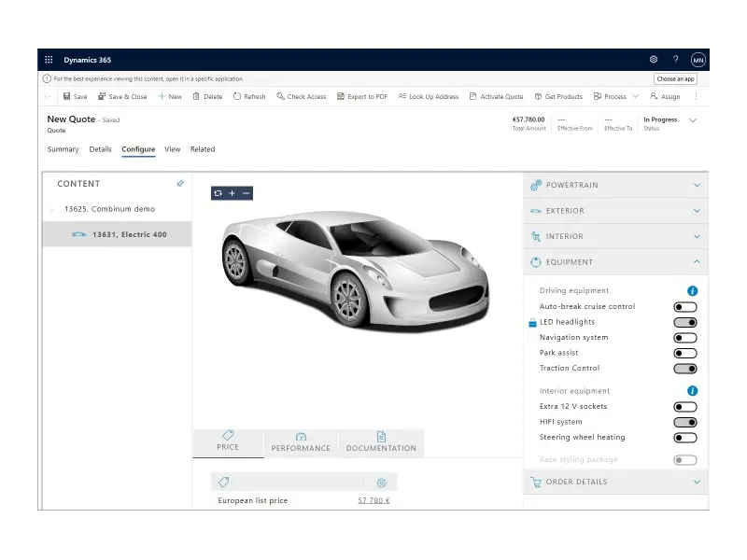The width and height of the screenshot is (747, 560).
Task: Toggle LED headlights switch
Action: pos(685,322)
